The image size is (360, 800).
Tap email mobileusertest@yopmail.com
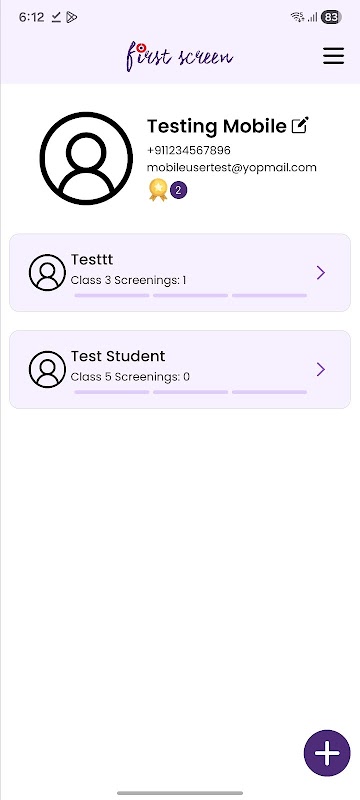232,168
